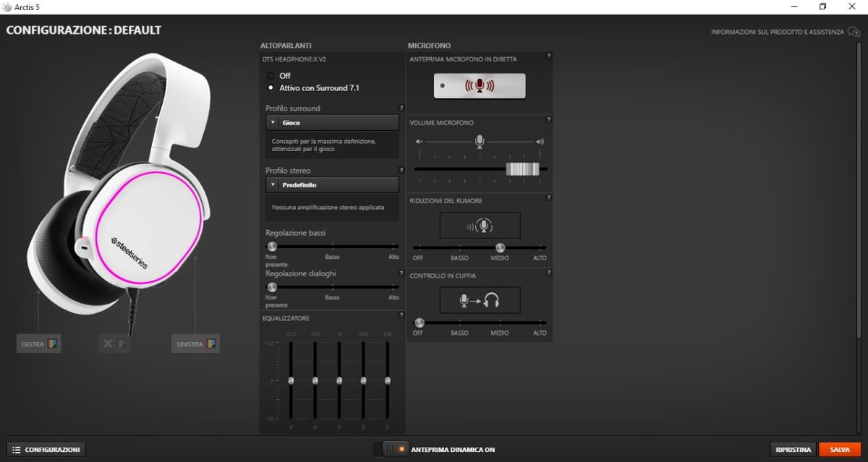868x462 pixels.
Task: Open the Destra illumination color settings
Action: 38,343
